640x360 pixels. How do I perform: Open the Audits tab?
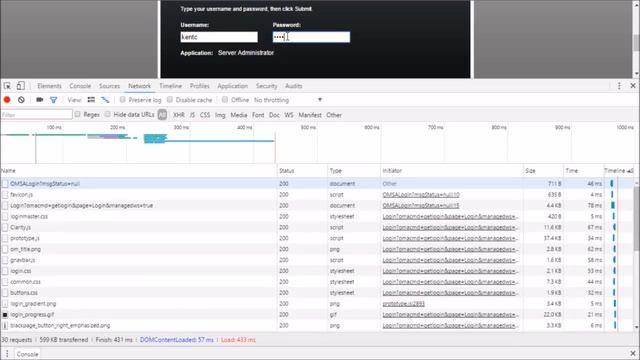[x=293, y=86]
